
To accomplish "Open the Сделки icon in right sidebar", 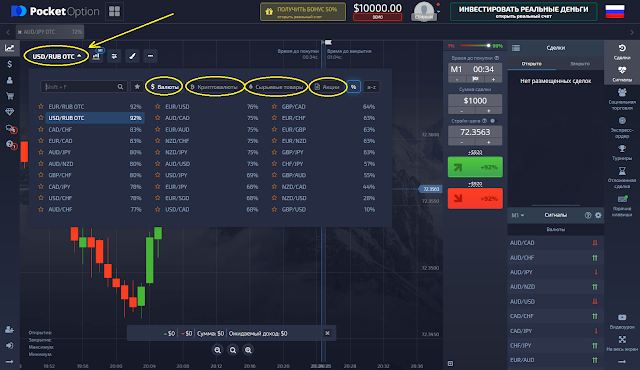I will click(622, 51).
